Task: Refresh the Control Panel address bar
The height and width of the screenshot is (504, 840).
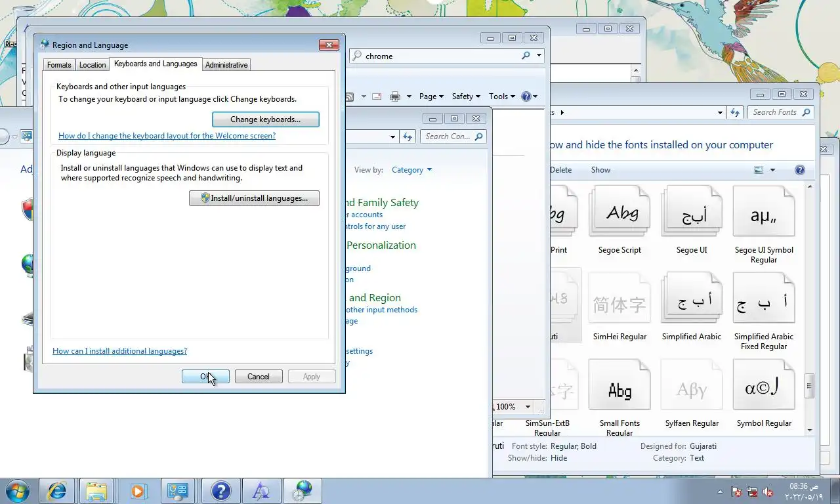Action: pos(408,136)
